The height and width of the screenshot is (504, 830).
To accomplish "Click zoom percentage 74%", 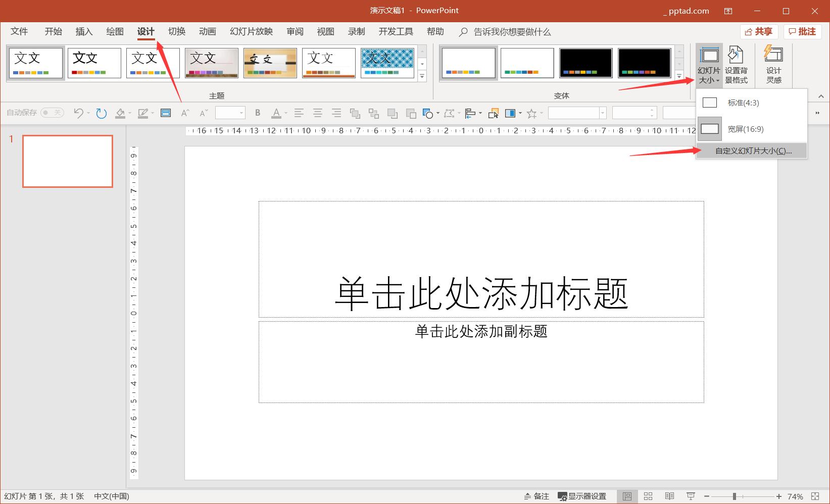I will [795, 496].
